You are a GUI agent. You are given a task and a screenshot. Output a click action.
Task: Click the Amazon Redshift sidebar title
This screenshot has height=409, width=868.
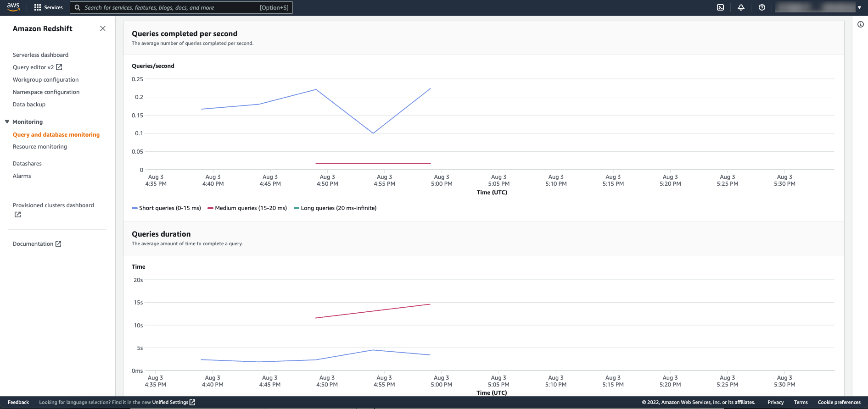pos(43,28)
